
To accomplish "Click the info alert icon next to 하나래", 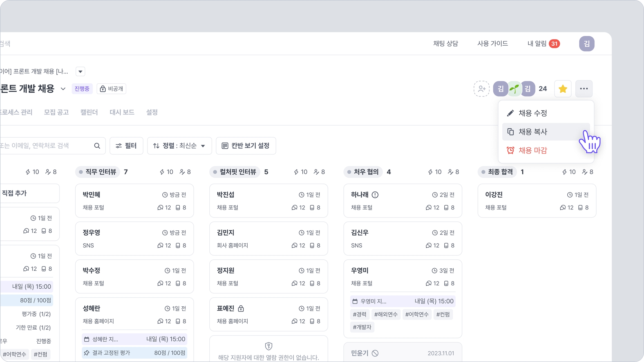I will [375, 195].
